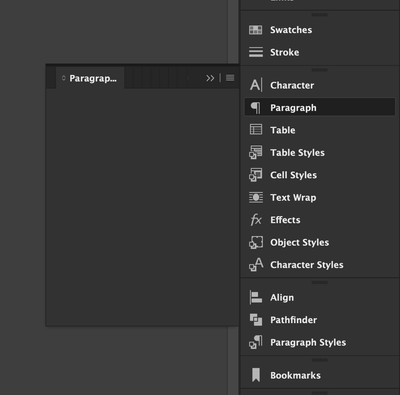Click the Paragraph Styles label
The height and width of the screenshot is (395, 400).
pyautogui.click(x=308, y=342)
